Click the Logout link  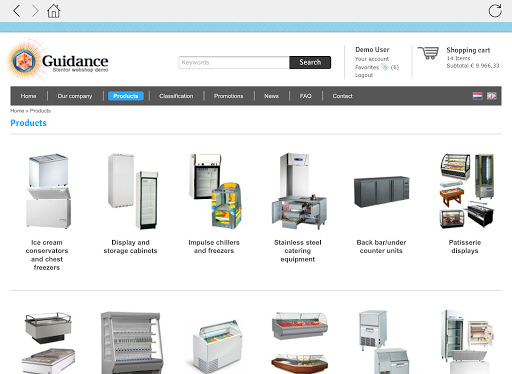tap(364, 75)
